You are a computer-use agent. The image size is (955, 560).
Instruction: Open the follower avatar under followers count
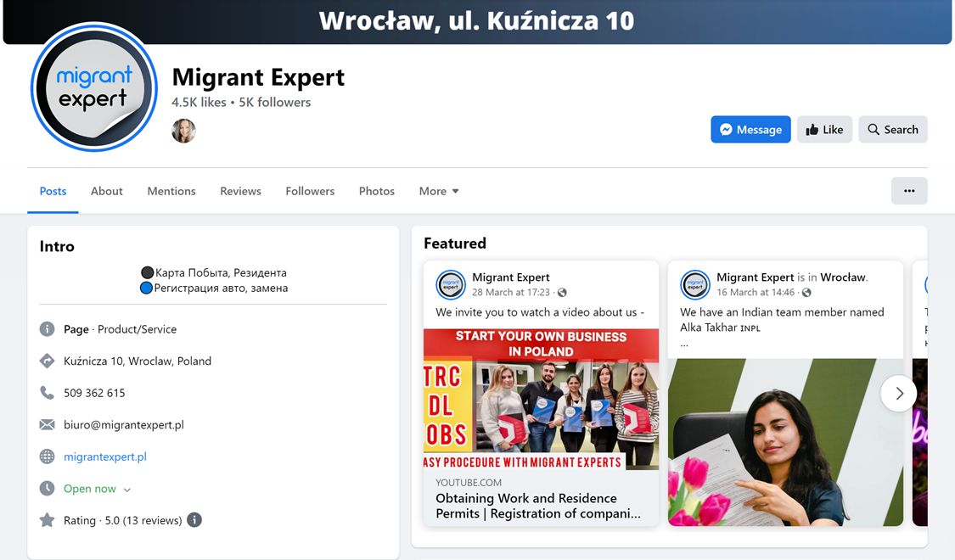[x=183, y=131]
